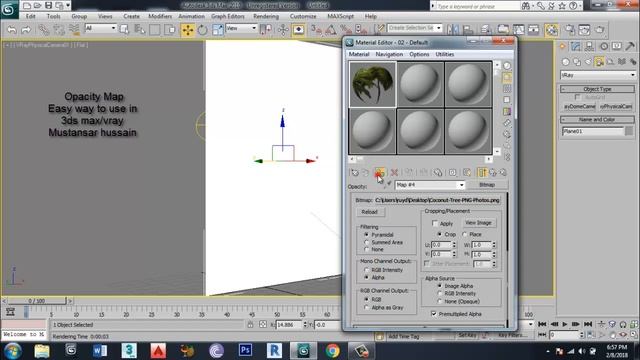Toggle the Premultiplied Alpha checkbox
Image resolution: width=640 pixels, height=360 pixels.
click(434, 314)
